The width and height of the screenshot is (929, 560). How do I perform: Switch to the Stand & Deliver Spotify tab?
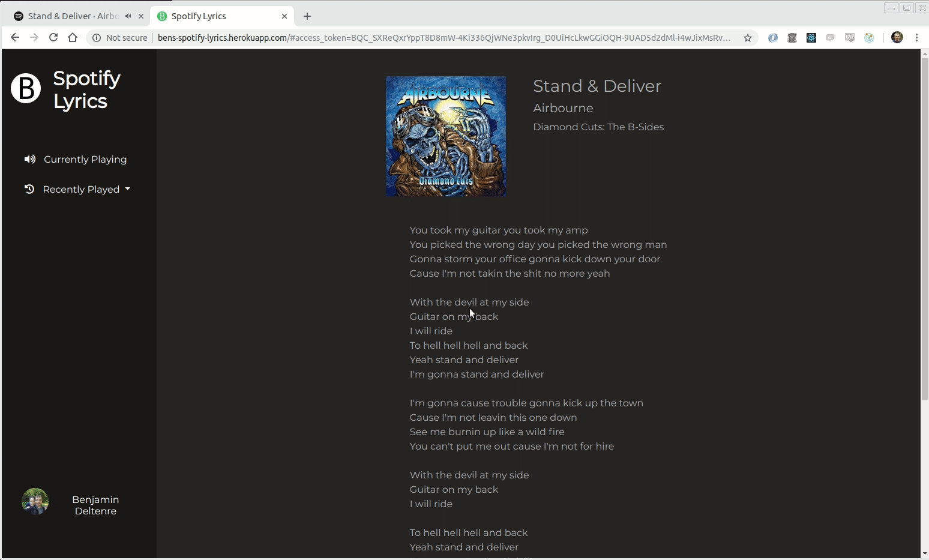click(73, 16)
